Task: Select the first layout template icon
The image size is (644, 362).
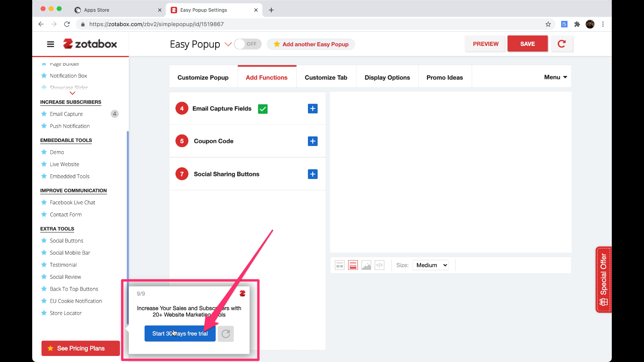Action: pyautogui.click(x=339, y=265)
